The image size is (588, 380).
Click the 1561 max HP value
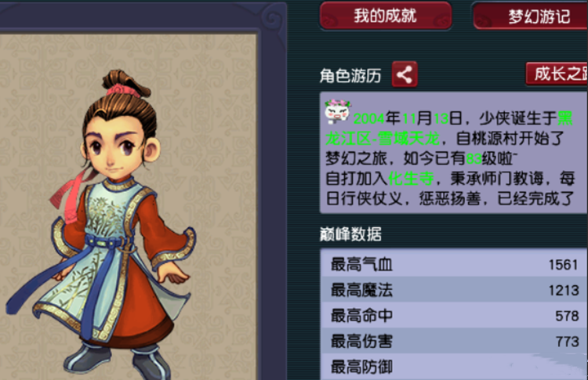(563, 265)
